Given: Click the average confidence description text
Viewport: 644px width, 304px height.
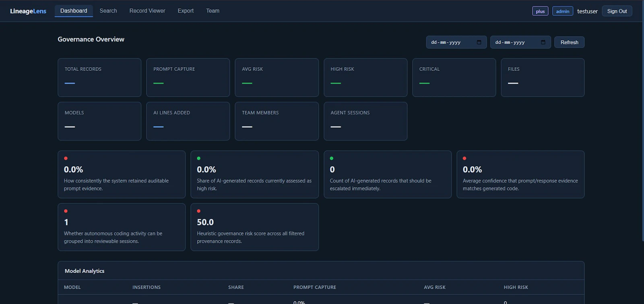Looking at the screenshot, I should (x=520, y=184).
